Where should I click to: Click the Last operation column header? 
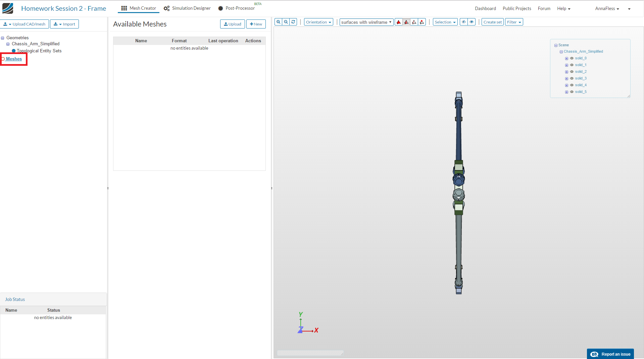pyautogui.click(x=223, y=41)
